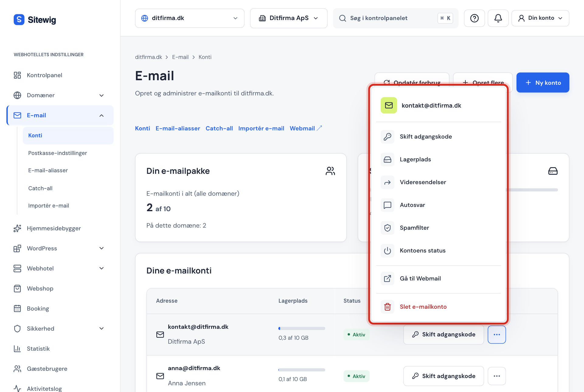Viewport: 584px width, 392px height.
Task: Open Webshop in the sidebar
Action: (60, 288)
